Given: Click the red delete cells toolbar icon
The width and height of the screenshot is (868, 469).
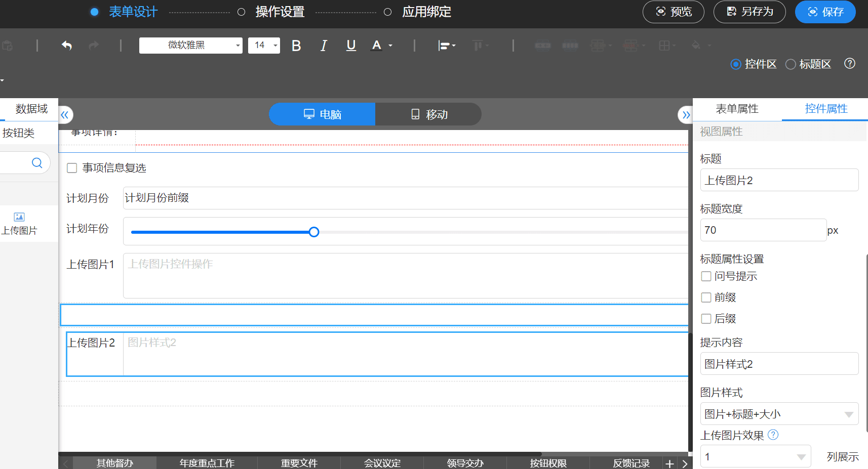Looking at the screenshot, I should pos(630,46).
